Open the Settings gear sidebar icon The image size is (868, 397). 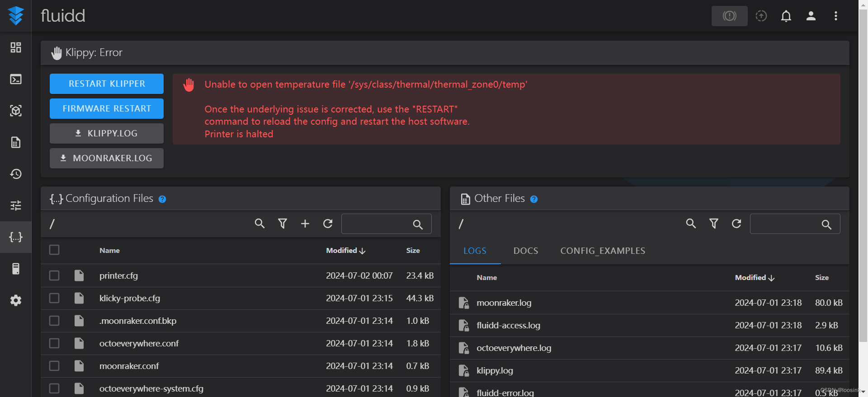(16, 300)
